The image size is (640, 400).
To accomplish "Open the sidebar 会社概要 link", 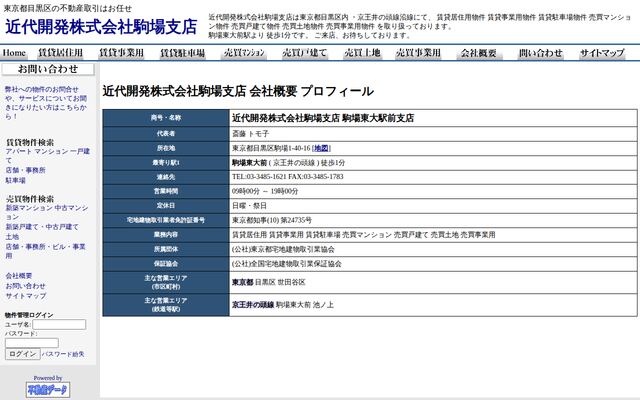I will pos(19,276).
